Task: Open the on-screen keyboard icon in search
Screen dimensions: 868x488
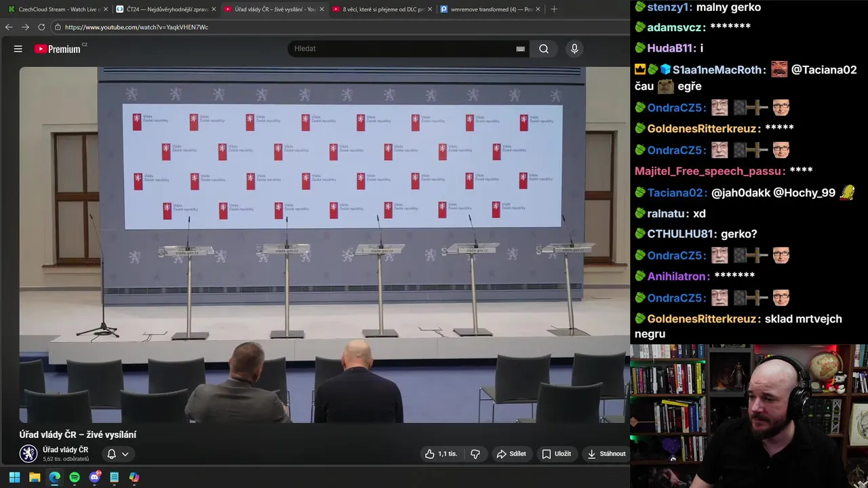Action: click(520, 49)
